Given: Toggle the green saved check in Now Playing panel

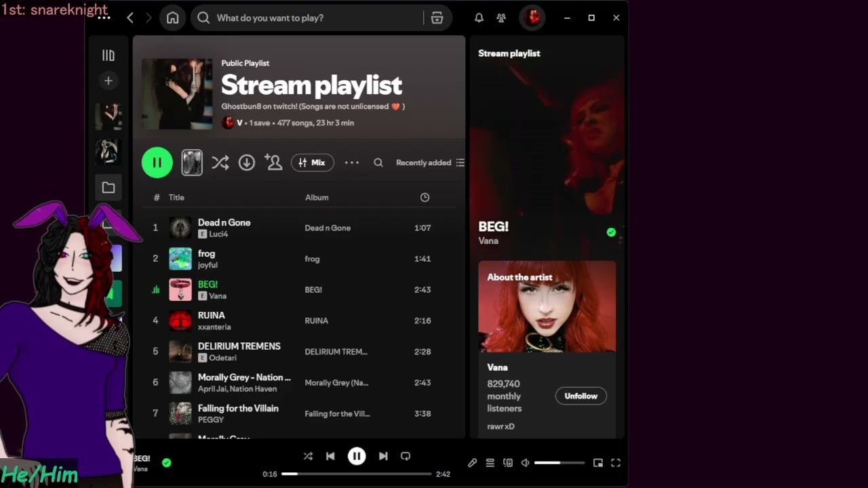Looking at the screenshot, I should coord(611,232).
